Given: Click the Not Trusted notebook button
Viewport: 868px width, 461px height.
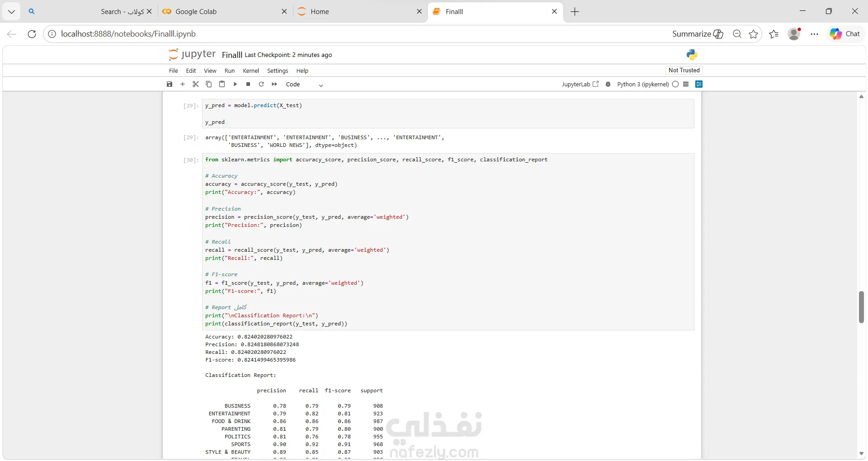Looking at the screenshot, I should click(684, 70).
